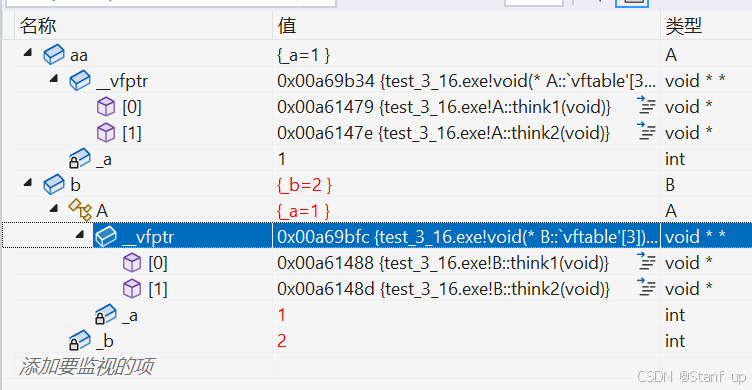Click the locked _b field icon

(80, 340)
